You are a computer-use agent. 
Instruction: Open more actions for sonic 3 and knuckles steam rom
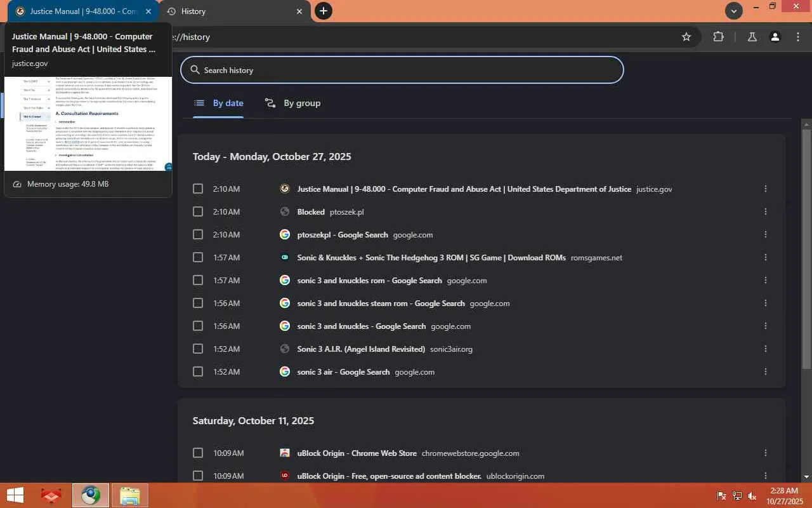click(x=766, y=303)
